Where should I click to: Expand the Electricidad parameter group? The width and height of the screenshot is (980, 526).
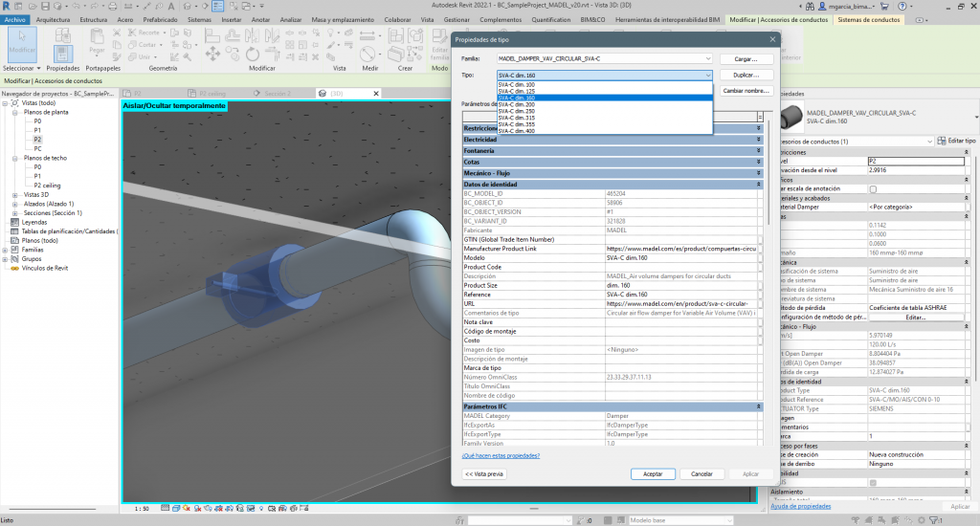[x=758, y=140]
